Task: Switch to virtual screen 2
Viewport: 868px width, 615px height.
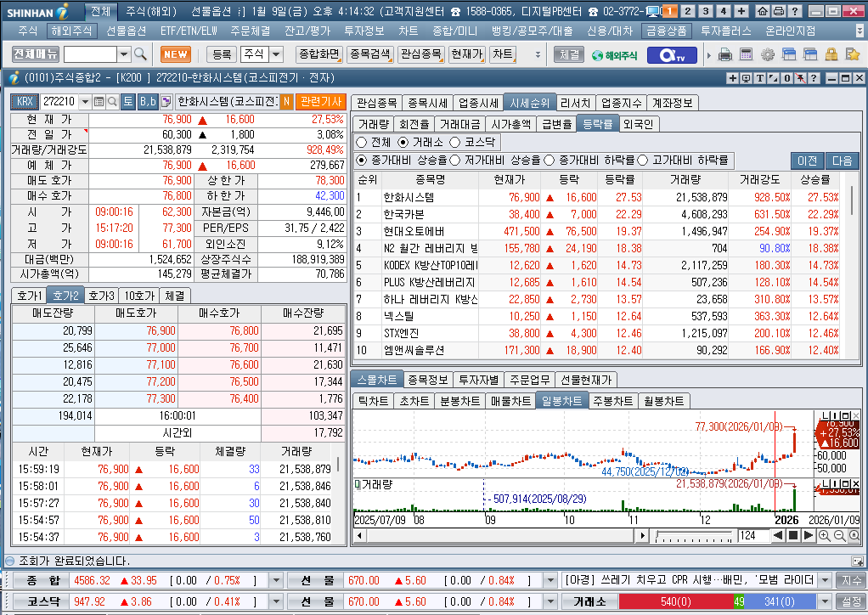Action: click(687, 11)
